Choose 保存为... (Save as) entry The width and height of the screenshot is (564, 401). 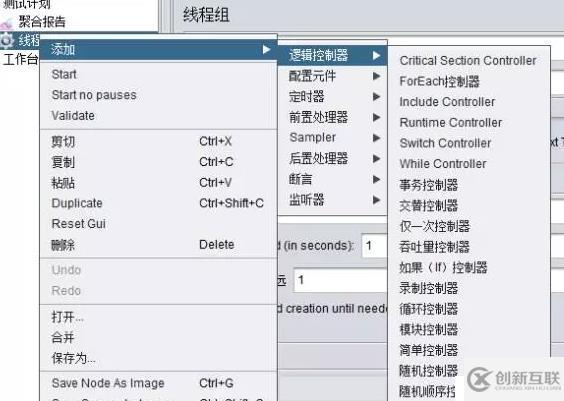158,358
